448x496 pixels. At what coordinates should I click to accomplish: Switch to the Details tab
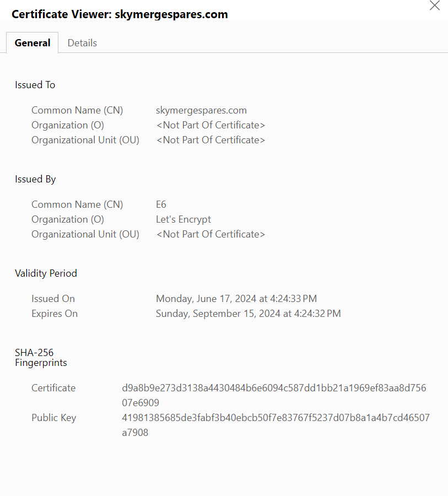coord(82,42)
